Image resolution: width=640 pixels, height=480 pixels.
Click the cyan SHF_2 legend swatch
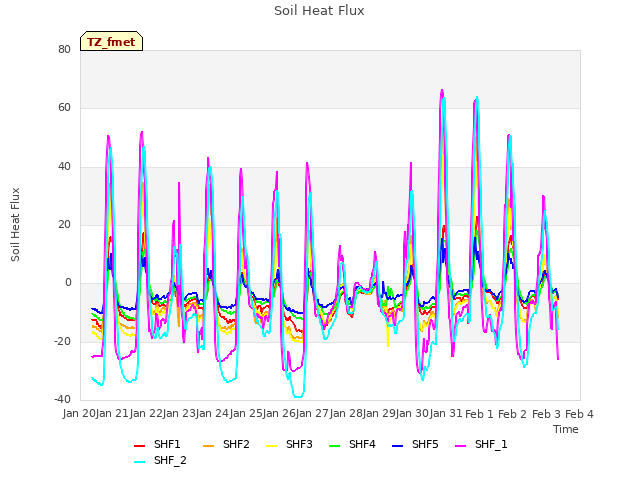click(x=140, y=462)
